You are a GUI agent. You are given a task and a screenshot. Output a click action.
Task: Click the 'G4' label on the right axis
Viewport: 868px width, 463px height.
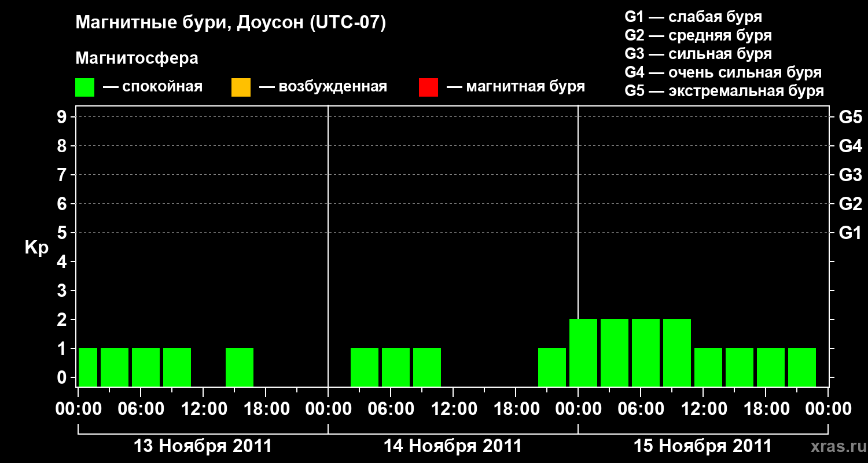(851, 146)
